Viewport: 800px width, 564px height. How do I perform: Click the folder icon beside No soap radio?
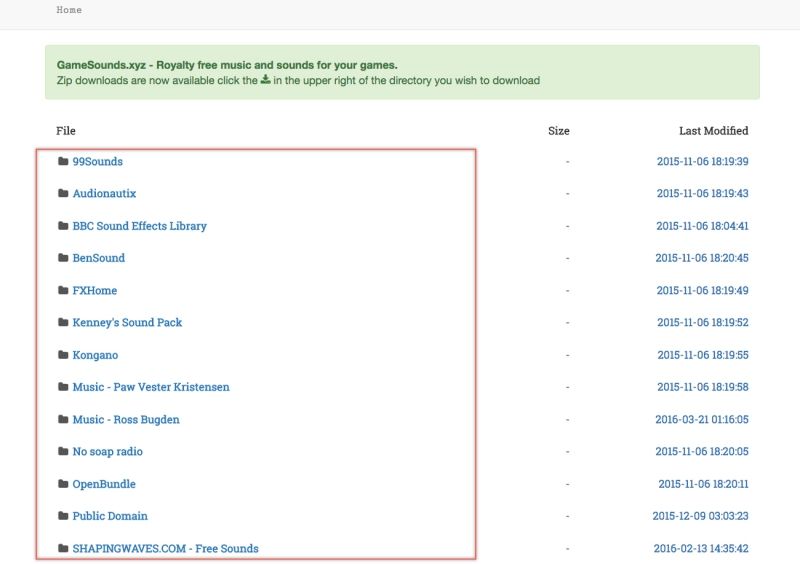[x=63, y=452]
